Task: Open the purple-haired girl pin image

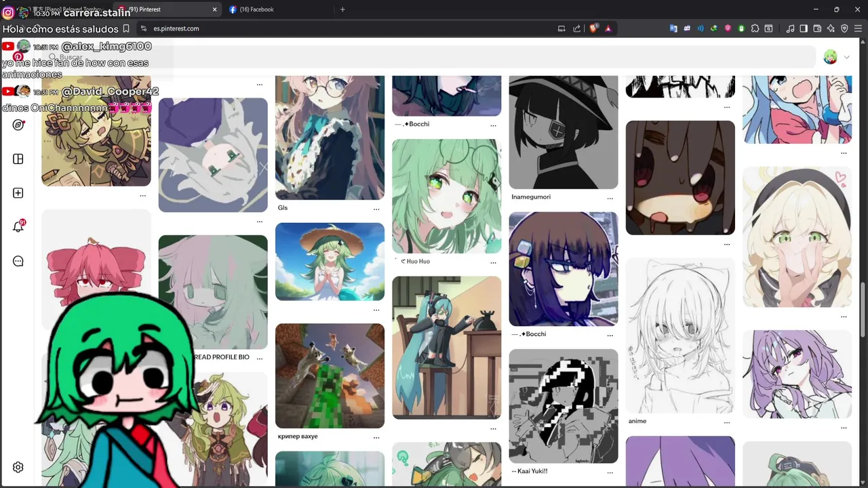Action: click(797, 374)
